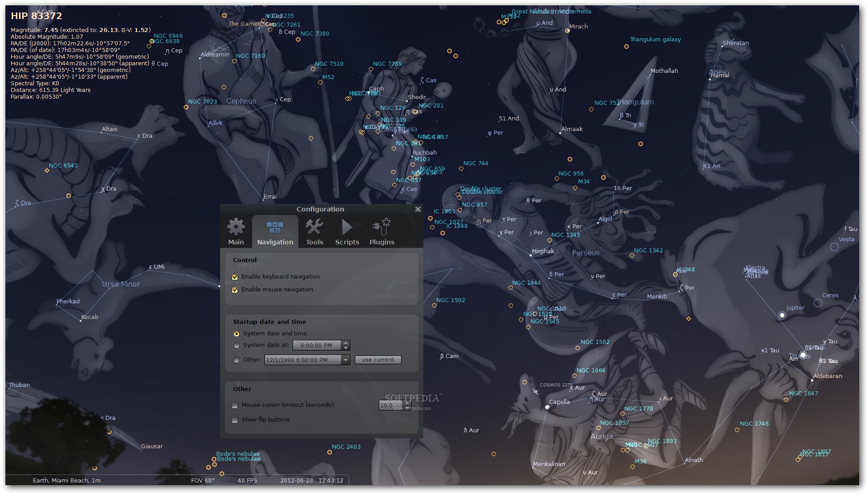Click the 9:00:00 PM time field
The width and height of the screenshot is (868, 494).
[317, 345]
